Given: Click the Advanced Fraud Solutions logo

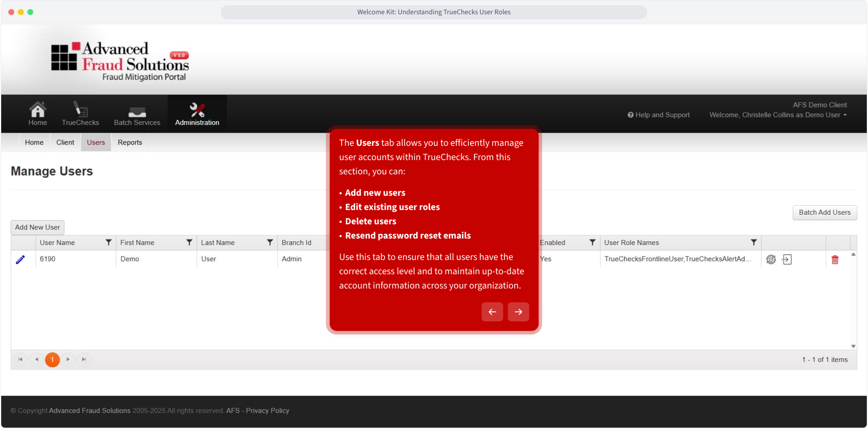Looking at the screenshot, I should [120, 61].
